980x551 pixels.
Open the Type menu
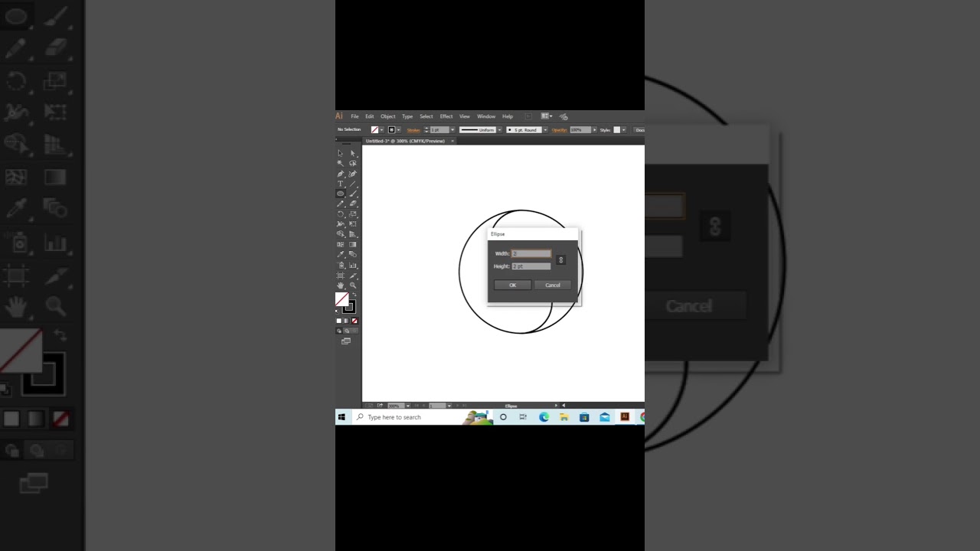coord(407,116)
